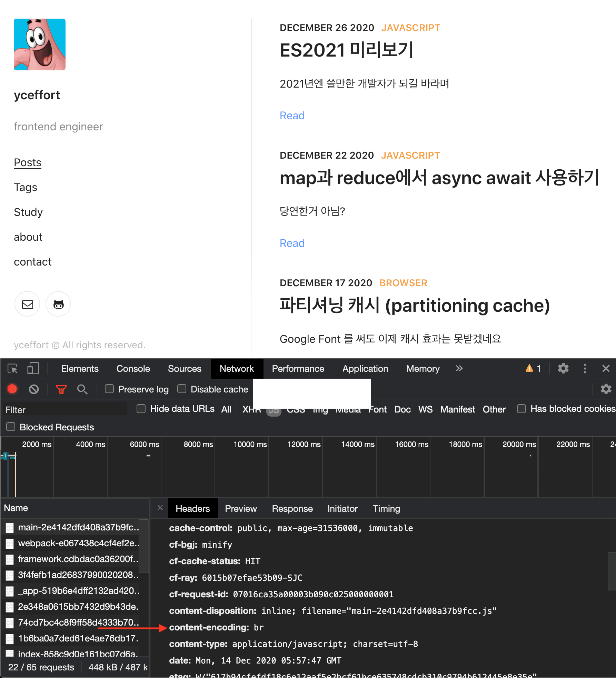Switch to the Performance panel
Image resolution: width=616 pixels, height=678 pixels.
[298, 368]
